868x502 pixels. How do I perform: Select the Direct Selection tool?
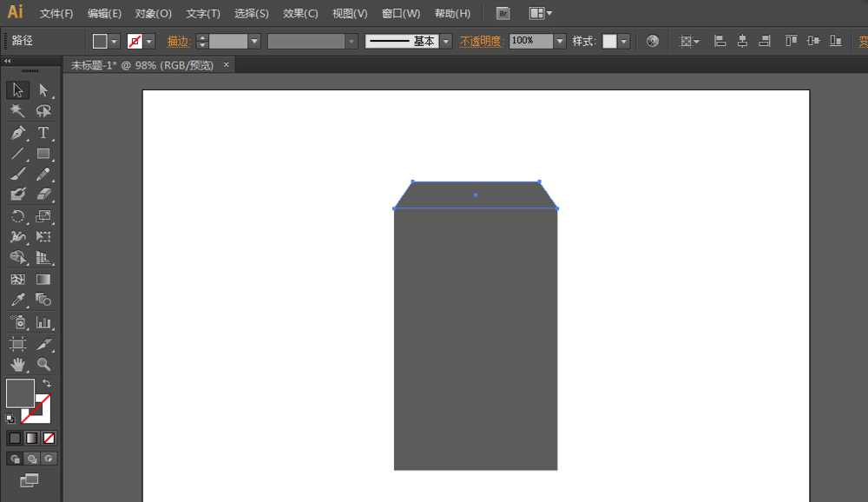43,89
